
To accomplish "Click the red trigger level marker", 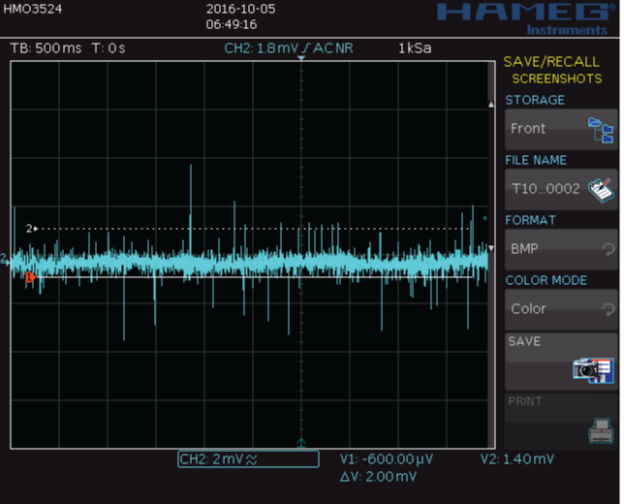I will click(x=30, y=277).
